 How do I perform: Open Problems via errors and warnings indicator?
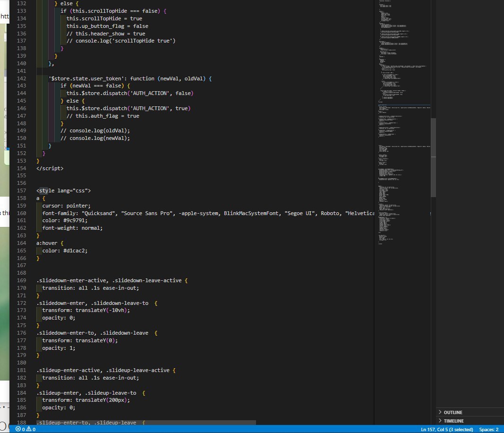click(x=26, y=429)
